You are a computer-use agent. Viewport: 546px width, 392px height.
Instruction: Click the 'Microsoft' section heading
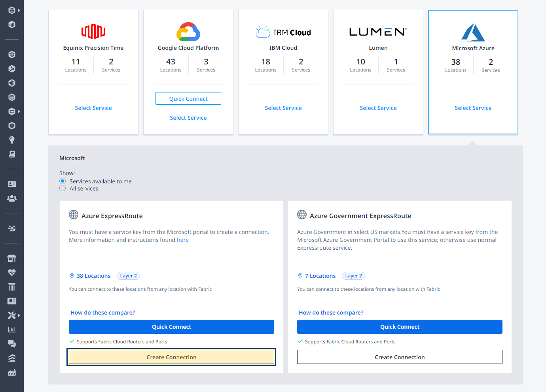point(72,158)
